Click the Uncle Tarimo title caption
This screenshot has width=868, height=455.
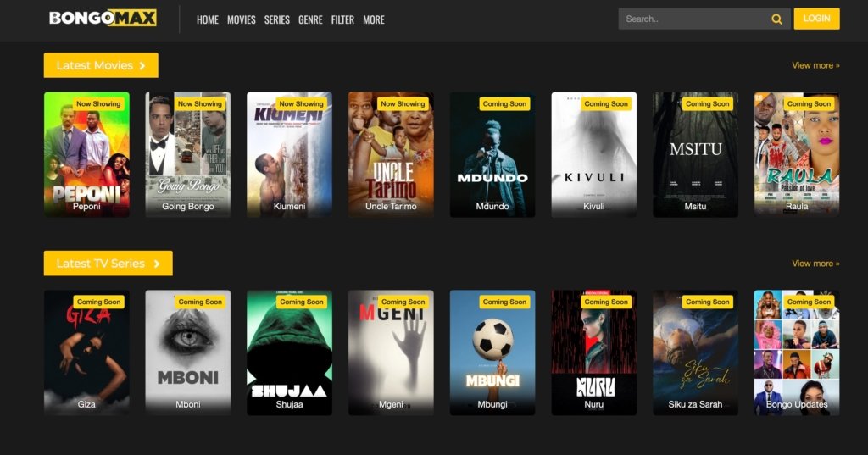point(391,207)
